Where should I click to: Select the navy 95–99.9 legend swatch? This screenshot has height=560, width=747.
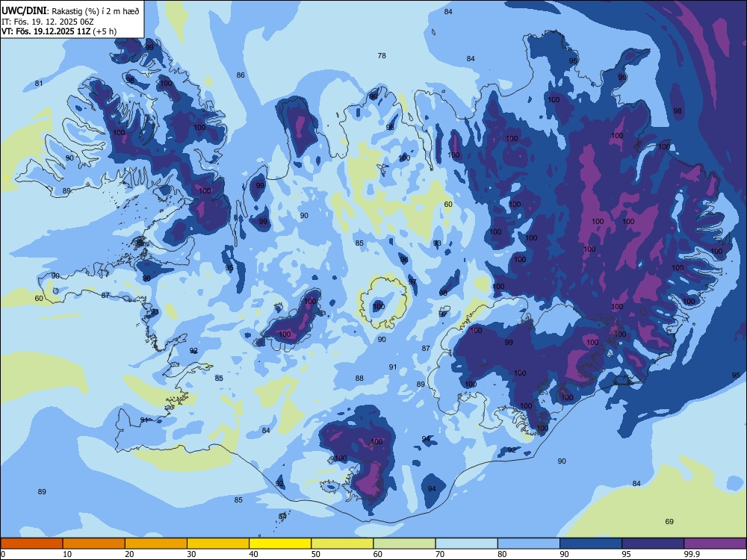(x=653, y=544)
